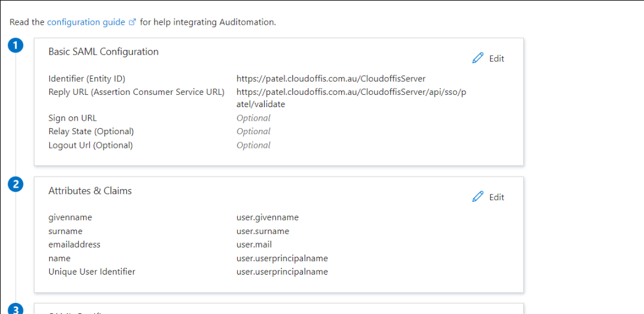
Task: Click the Identifier (Entity ID) label
Action: pos(87,79)
